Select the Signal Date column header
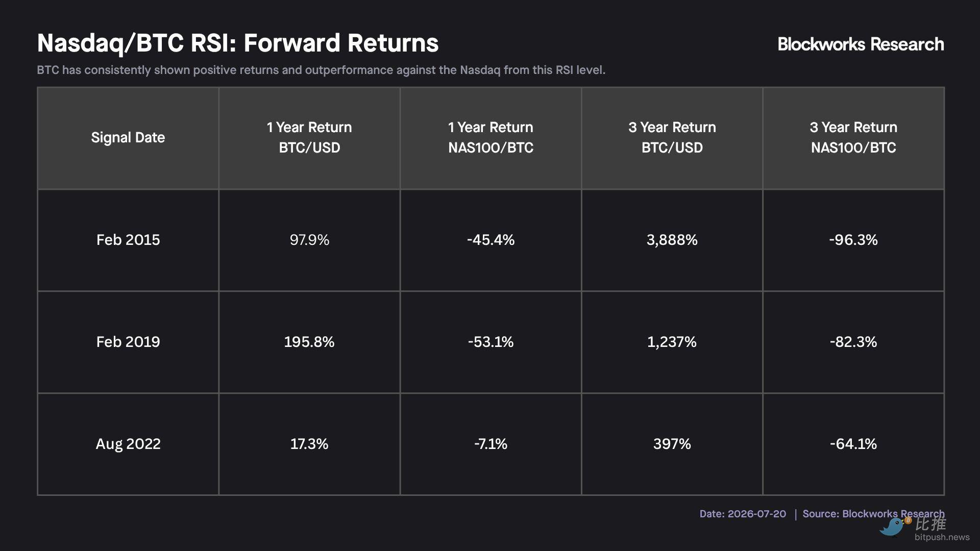Screen dimensions: 980x551 128,138
